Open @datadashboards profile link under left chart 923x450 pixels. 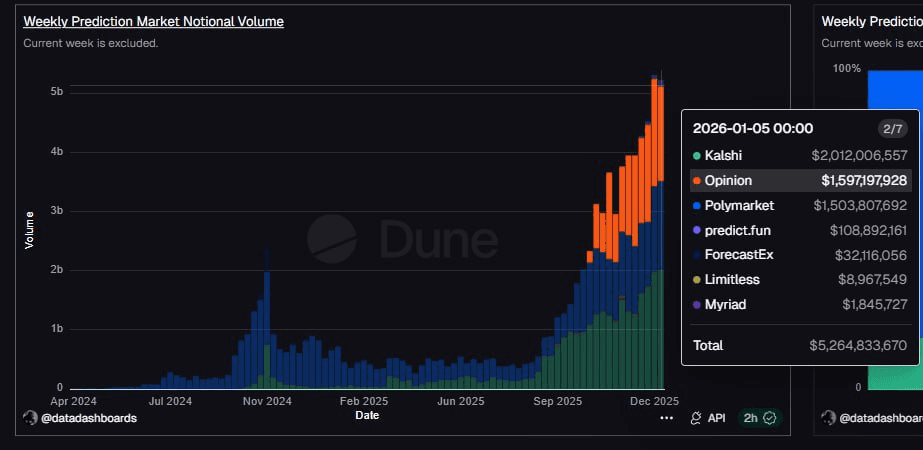(88, 417)
